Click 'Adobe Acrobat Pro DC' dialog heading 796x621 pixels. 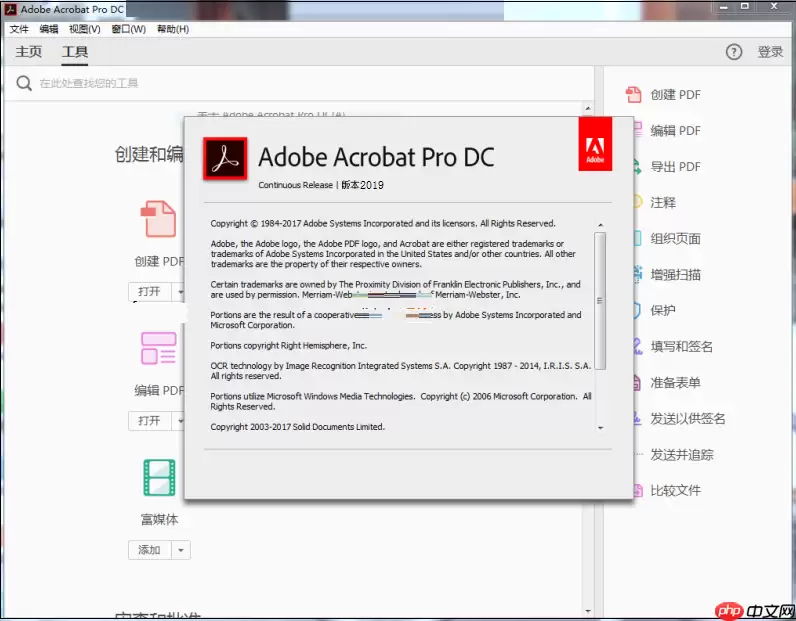pyautogui.click(x=376, y=157)
